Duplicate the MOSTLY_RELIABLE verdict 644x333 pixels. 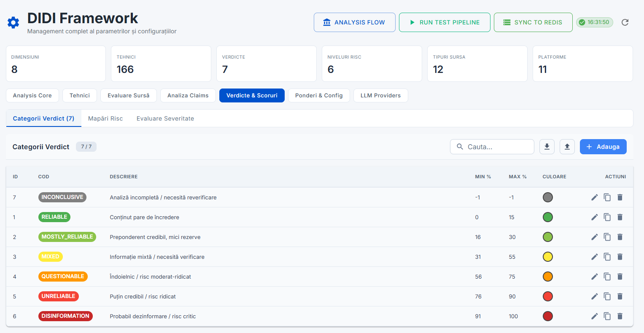point(607,237)
